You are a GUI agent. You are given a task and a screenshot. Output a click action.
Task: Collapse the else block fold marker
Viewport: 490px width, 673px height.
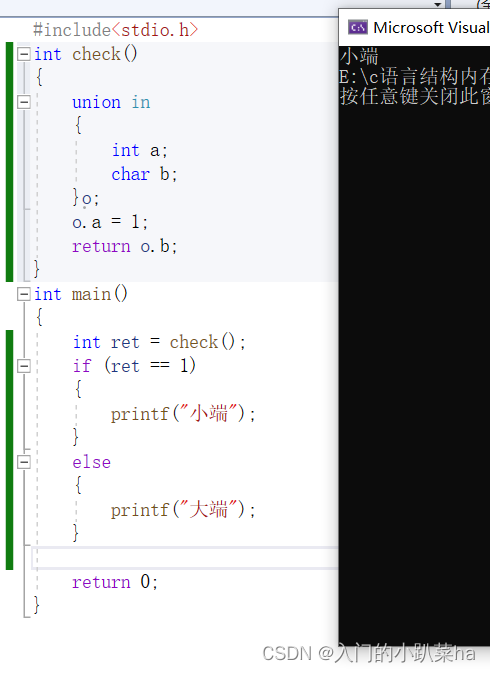24,462
